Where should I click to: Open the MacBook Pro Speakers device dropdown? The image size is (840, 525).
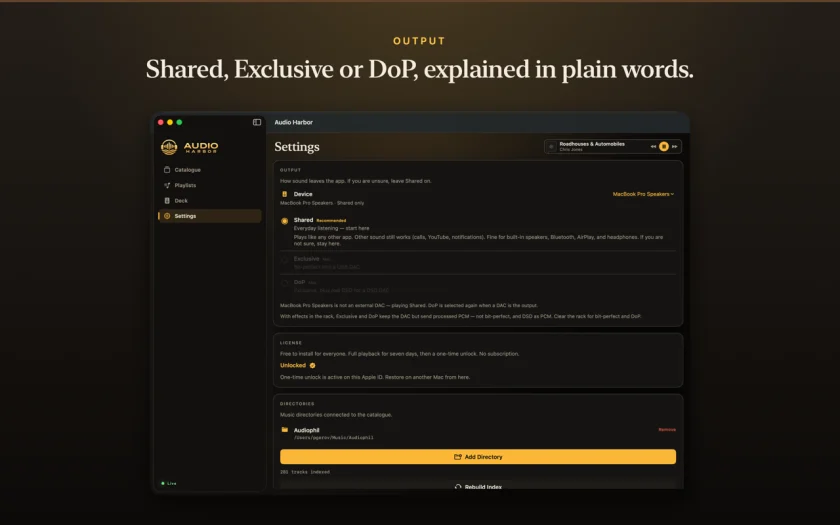click(643, 194)
